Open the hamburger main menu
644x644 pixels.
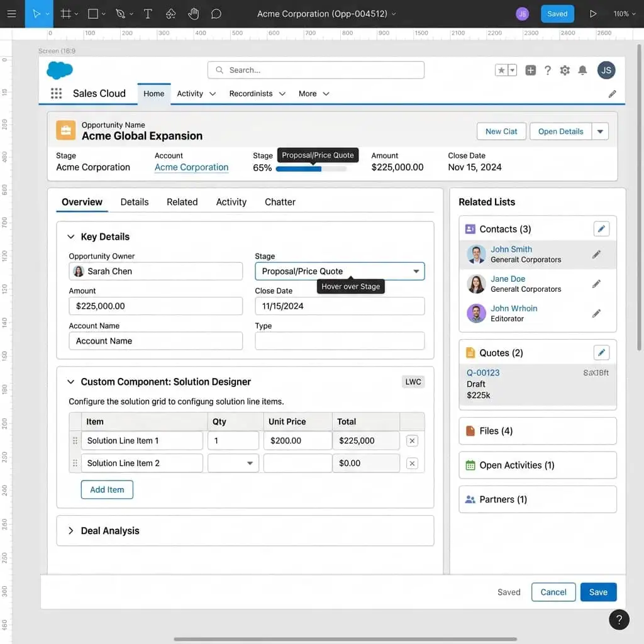click(12, 14)
